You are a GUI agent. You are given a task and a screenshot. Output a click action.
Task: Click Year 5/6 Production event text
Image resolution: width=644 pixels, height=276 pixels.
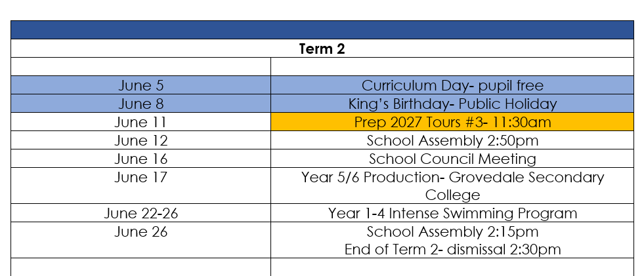[452, 186]
